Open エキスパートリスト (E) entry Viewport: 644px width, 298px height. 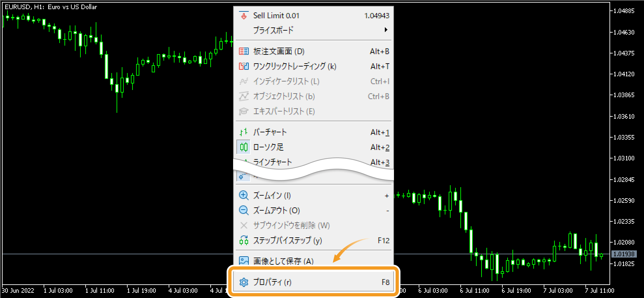click(x=314, y=111)
